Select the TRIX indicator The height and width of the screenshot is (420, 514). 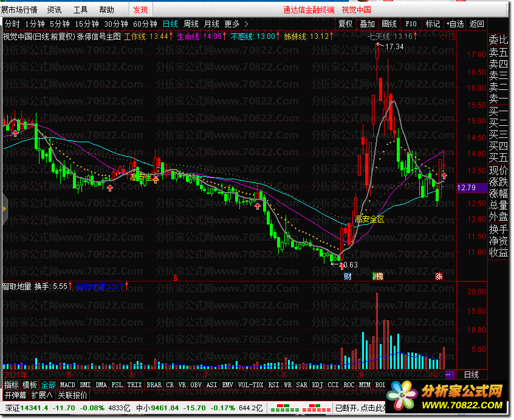134,385
